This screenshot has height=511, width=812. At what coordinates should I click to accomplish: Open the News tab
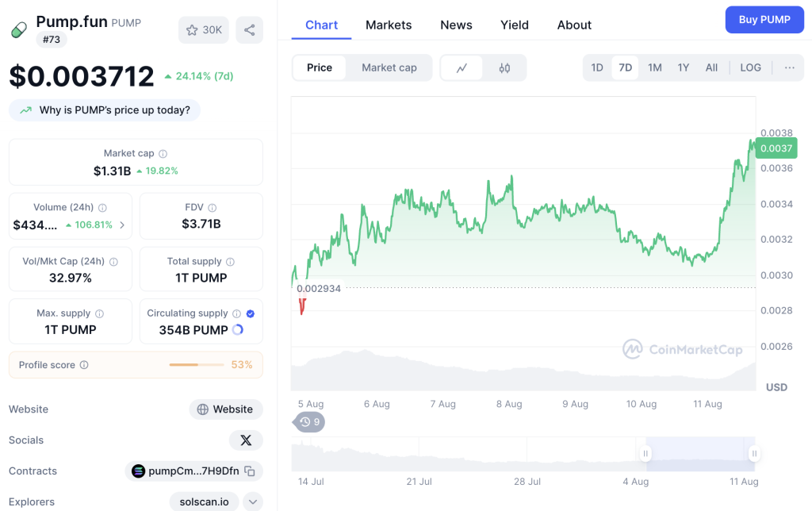456,25
